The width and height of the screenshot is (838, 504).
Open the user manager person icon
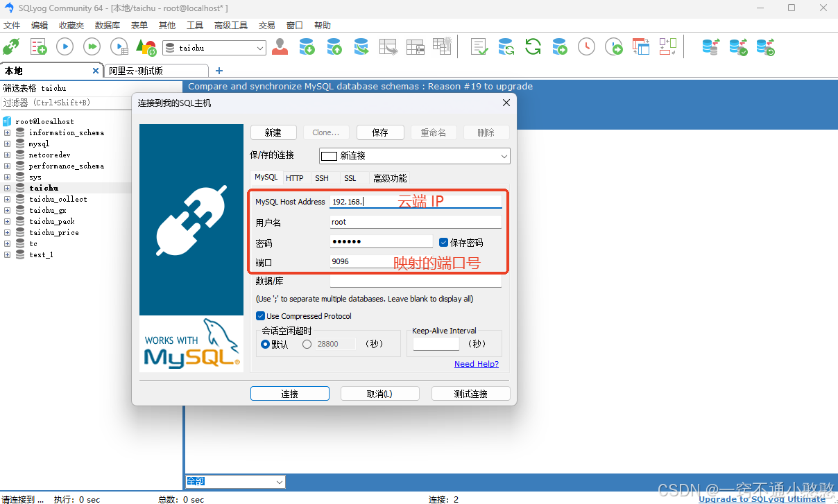[280, 46]
